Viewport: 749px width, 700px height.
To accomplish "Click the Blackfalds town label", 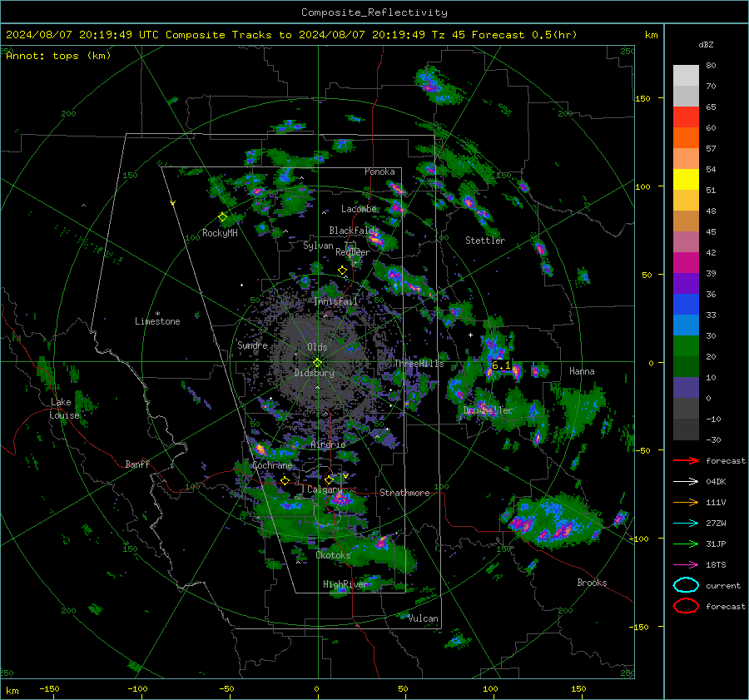I will pos(354,231).
